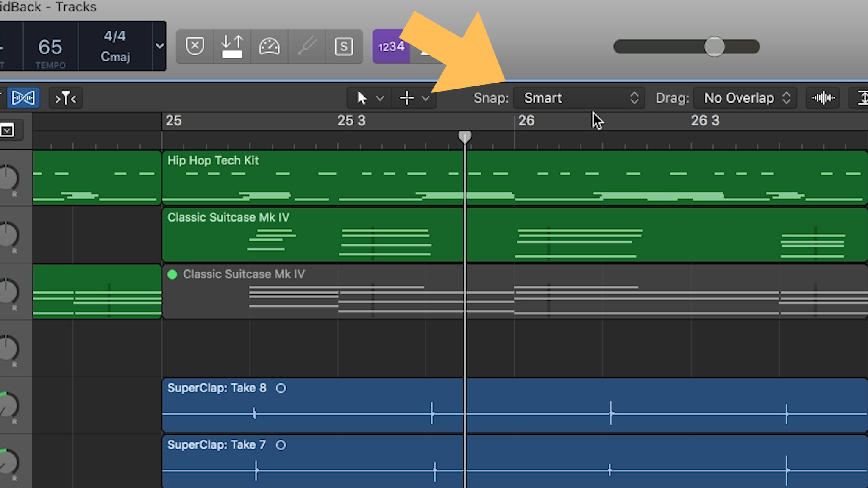Open the track header options dropdown box

point(7,130)
